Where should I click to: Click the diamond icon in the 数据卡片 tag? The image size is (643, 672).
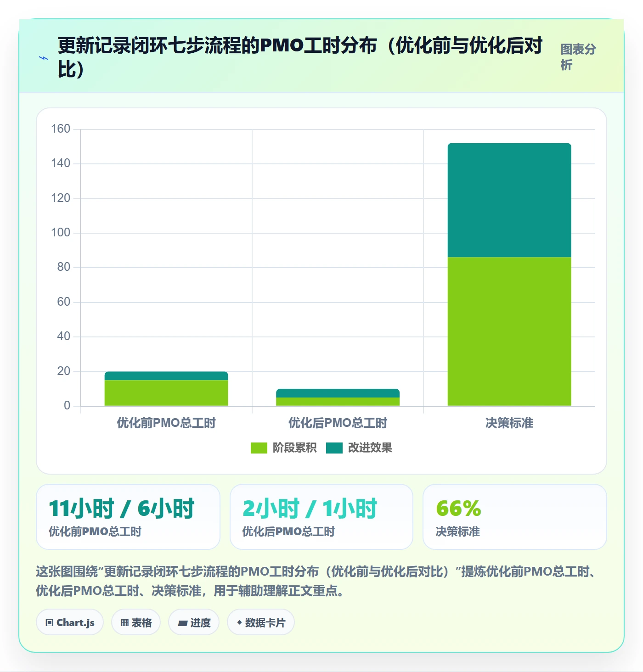coord(239,622)
